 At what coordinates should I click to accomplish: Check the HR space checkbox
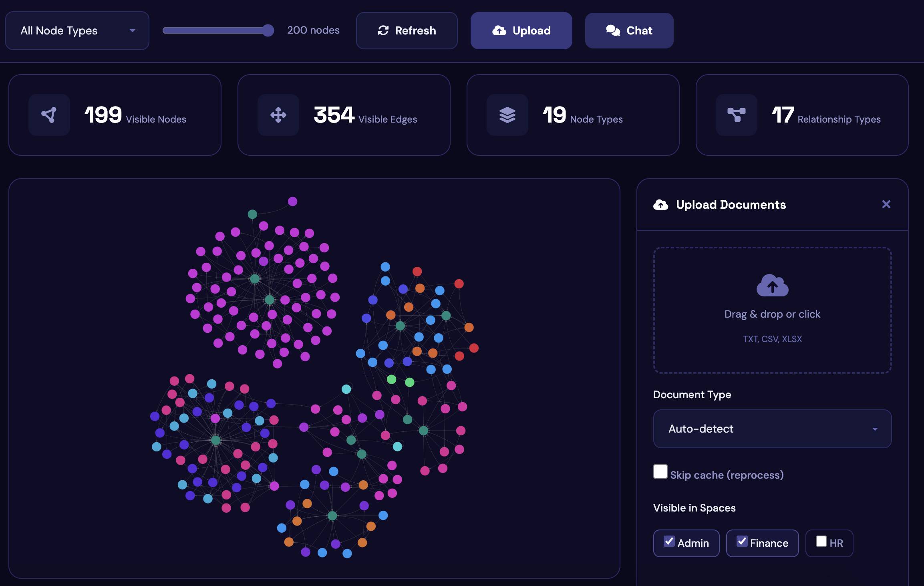click(x=821, y=541)
